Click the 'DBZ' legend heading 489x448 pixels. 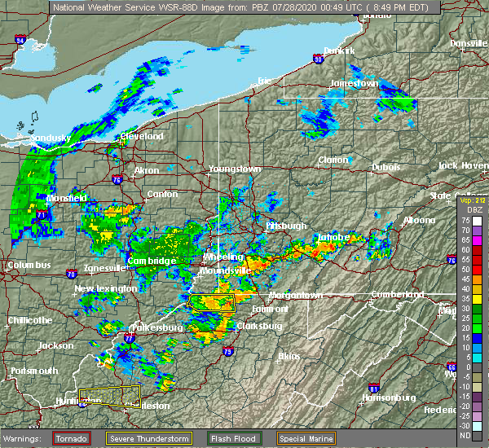474,210
